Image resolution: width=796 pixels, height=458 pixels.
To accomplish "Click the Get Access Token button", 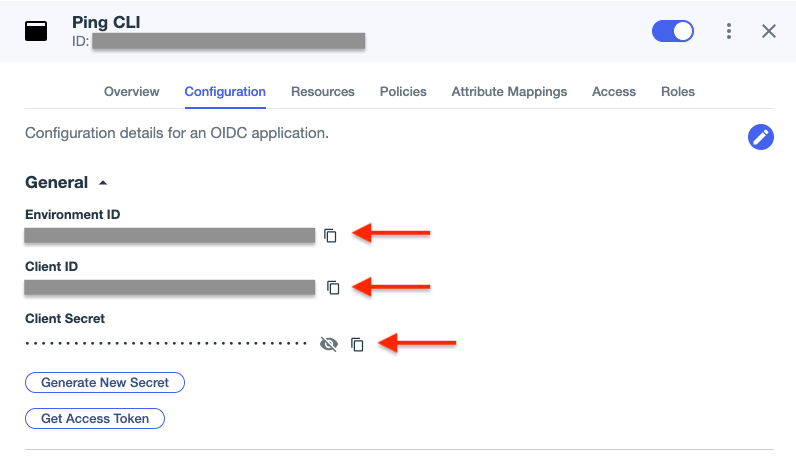I will 95,419.
